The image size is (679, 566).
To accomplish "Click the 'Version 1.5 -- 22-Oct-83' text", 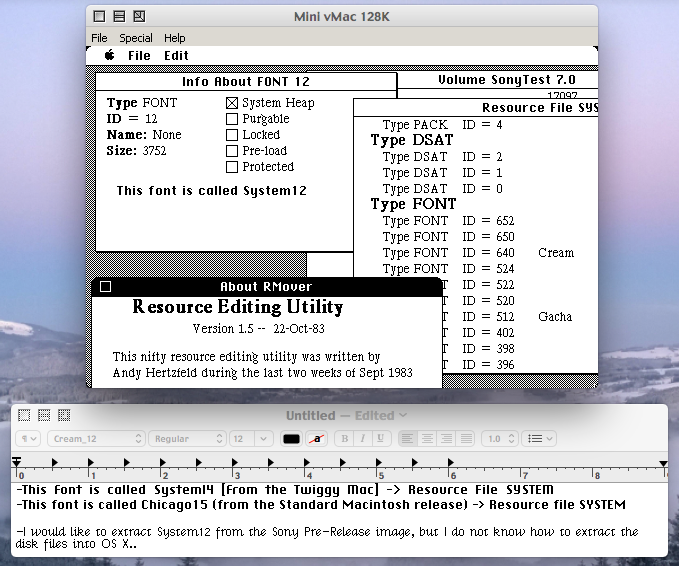I will [259, 329].
